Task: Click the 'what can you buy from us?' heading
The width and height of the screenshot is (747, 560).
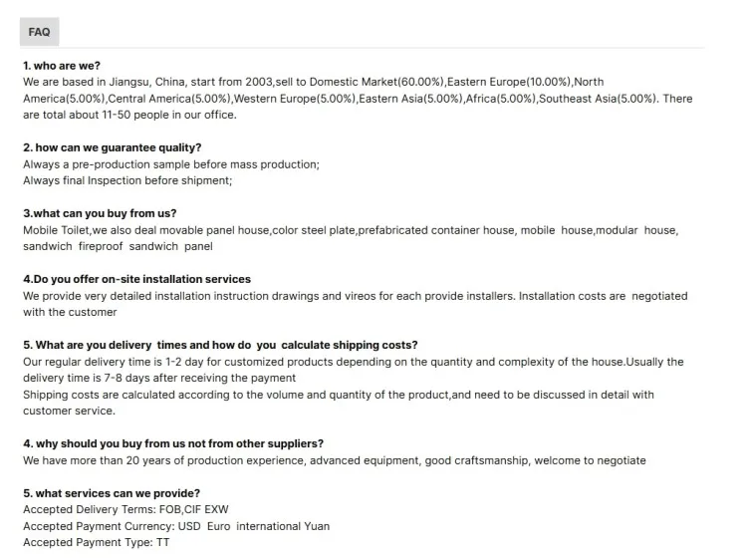Action: pyautogui.click(x=100, y=213)
